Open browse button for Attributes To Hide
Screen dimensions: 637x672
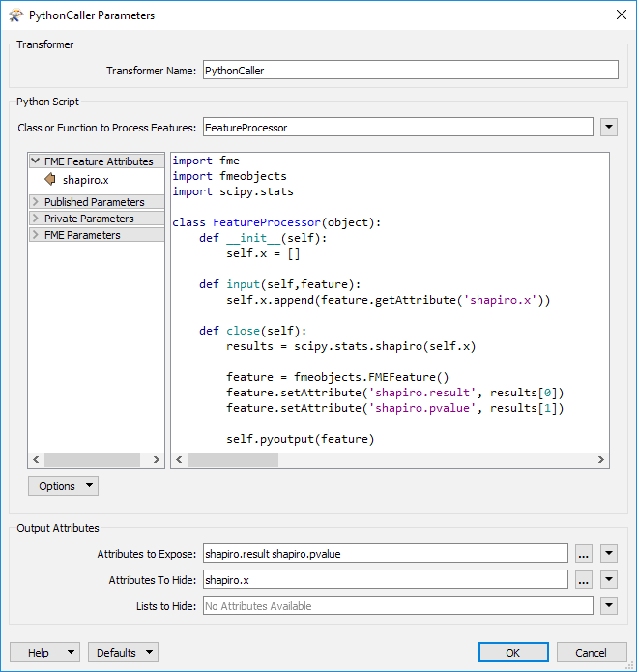[583, 580]
